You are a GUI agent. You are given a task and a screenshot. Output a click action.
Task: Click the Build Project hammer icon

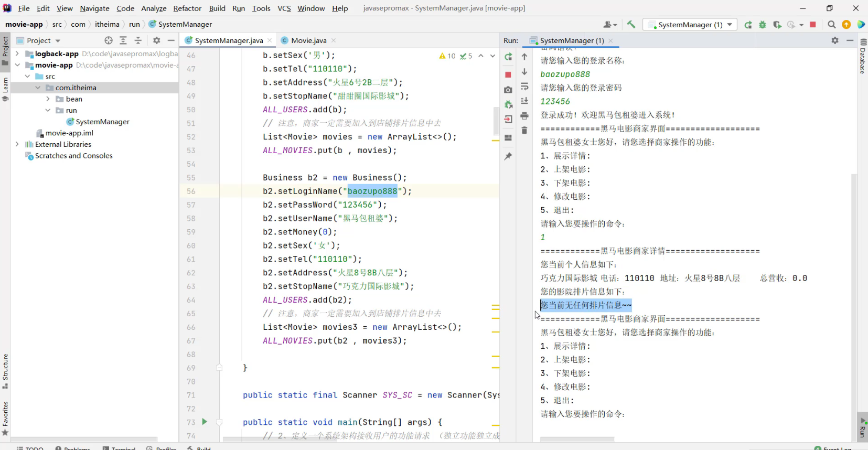pyautogui.click(x=631, y=24)
